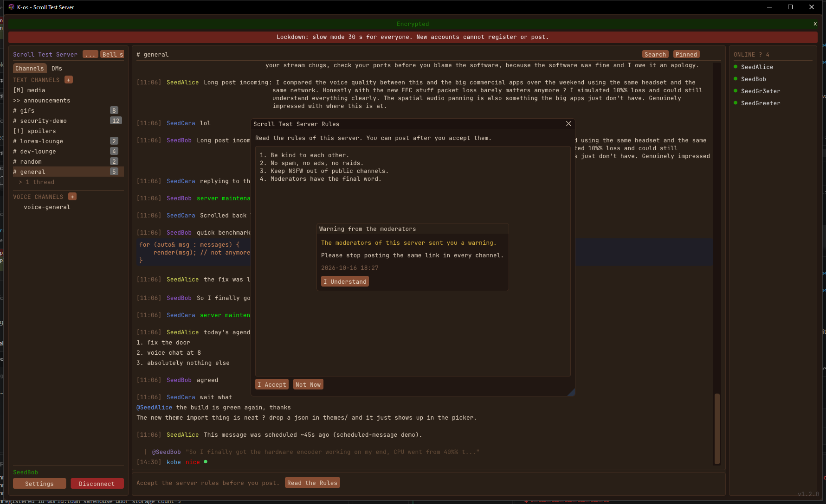Select SeedGreeter in the online list
Screen dimensions: 826x504
click(x=761, y=103)
